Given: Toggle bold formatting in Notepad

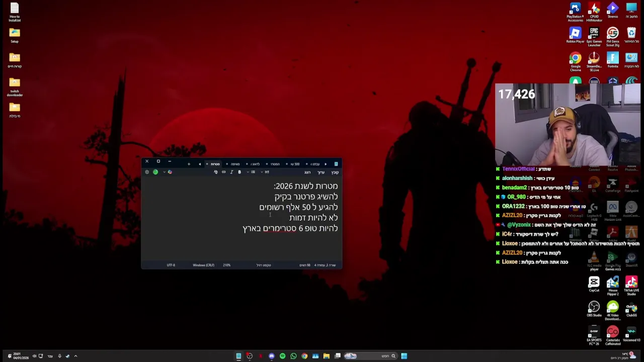Looking at the screenshot, I should [x=239, y=172].
